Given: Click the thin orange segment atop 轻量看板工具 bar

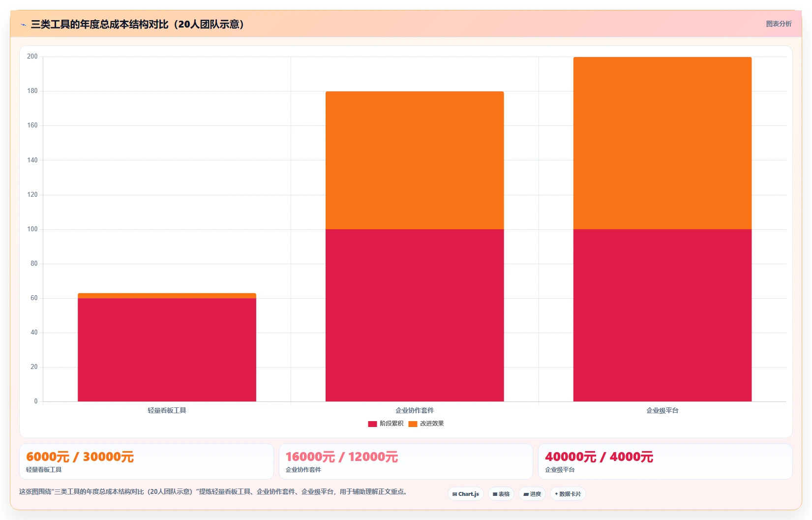Looking at the screenshot, I should pyautogui.click(x=167, y=296).
